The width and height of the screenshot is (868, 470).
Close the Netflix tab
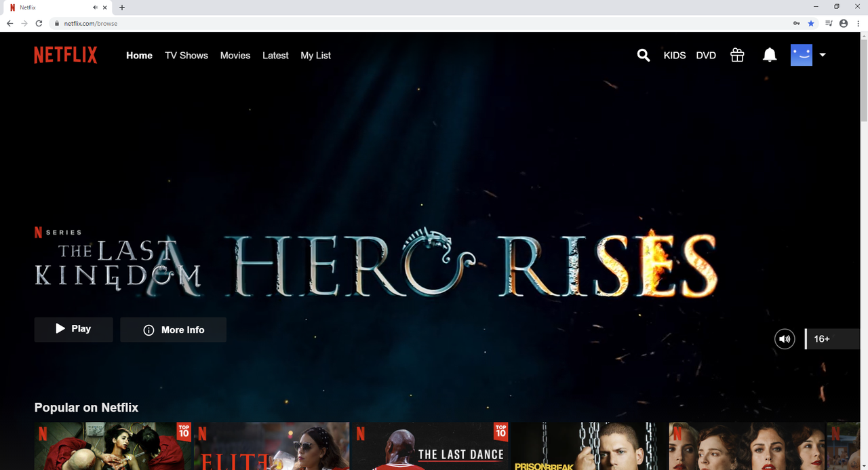[105, 7]
